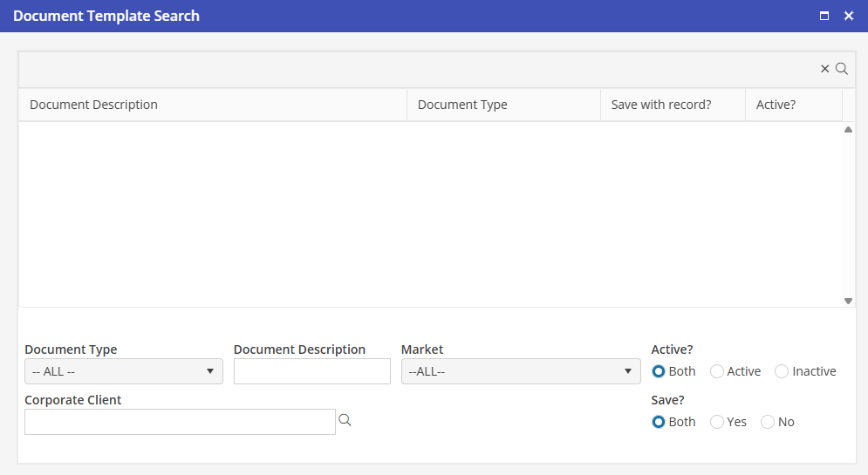Screen dimensions: 868x475
Task: Open Corporate Client lookup magnifier
Action: 345,421
